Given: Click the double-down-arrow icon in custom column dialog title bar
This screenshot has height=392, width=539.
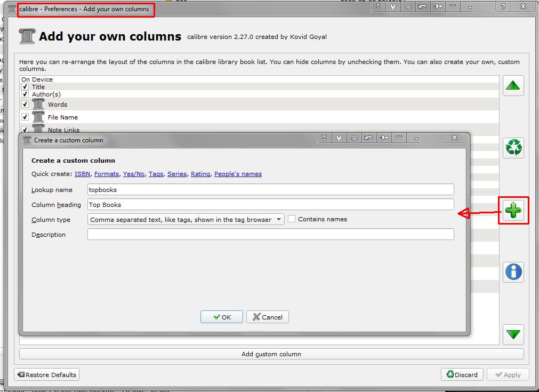Looking at the screenshot, I should [x=324, y=138].
